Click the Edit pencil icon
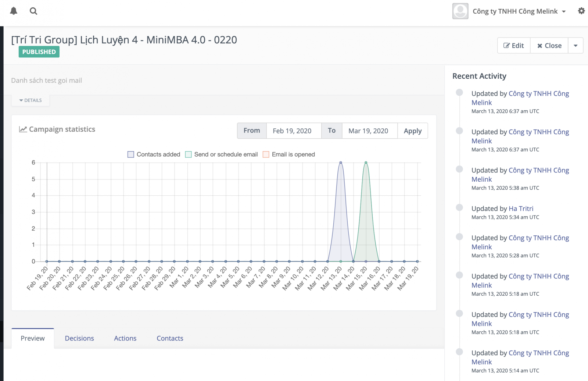The height and width of the screenshot is (381, 588). pyautogui.click(x=507, y=45)
